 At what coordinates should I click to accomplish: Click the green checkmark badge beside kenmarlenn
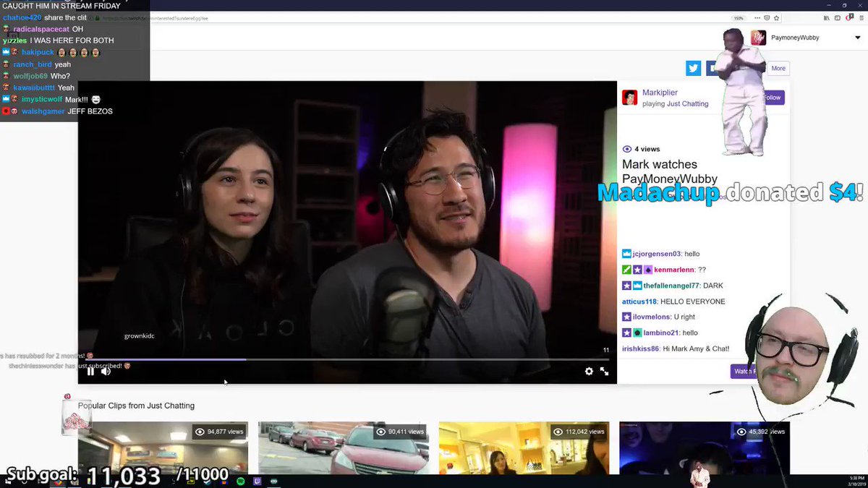(626, 270)
